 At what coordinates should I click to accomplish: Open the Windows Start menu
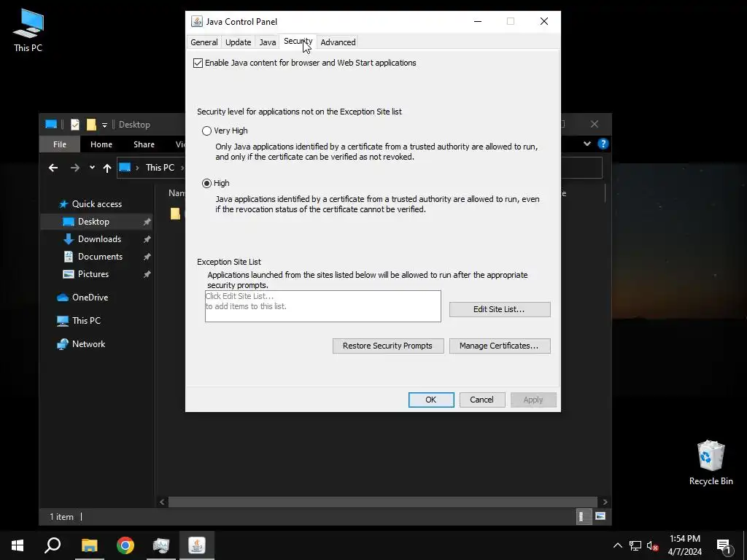coord(18,545)
